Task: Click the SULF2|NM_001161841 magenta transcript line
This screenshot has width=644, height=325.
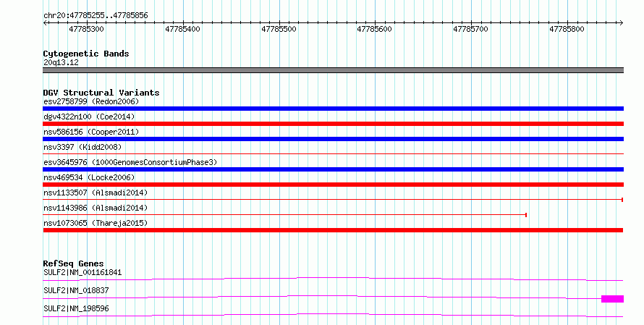Action: pos(333,279)
